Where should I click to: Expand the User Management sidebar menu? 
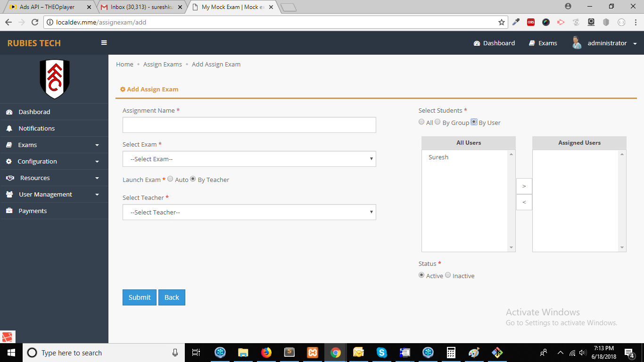pyautogui.click(x=54, y=194)
